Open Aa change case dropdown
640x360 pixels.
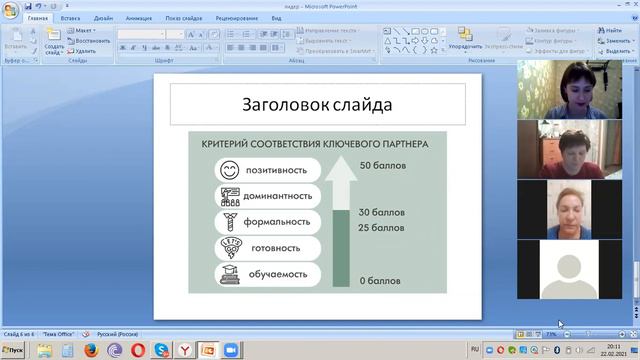click(193, 48)
